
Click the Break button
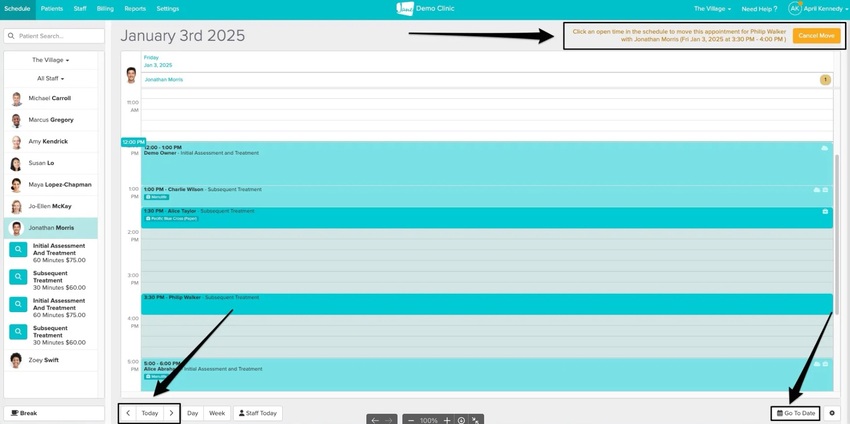pyautogui.click(x=54, y=413)
